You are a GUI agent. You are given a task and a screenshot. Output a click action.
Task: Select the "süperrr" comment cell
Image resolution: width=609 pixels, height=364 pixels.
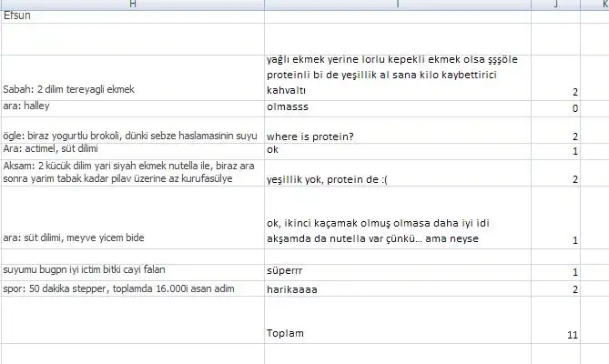[398, 271]
